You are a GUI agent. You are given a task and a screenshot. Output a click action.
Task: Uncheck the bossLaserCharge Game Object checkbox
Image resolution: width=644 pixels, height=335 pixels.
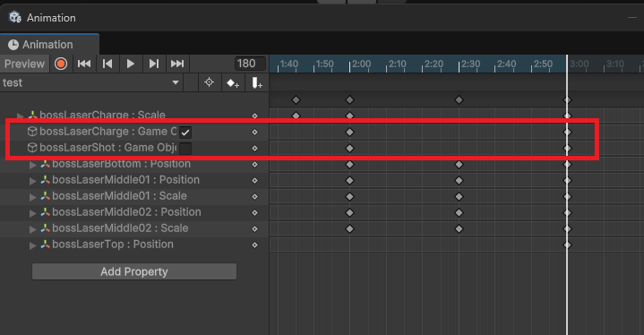click(x=185, y=133)
